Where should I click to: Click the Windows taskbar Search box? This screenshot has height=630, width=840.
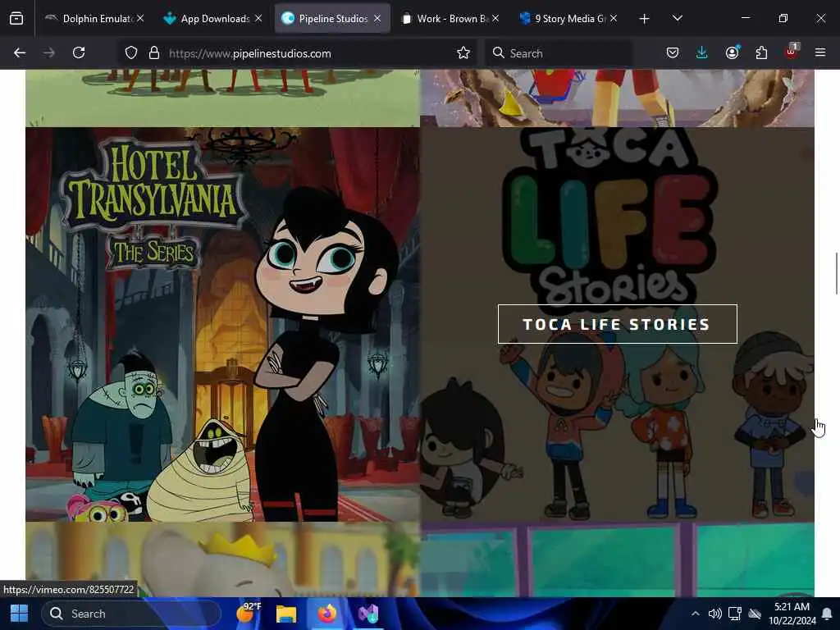tap(131, 614)
